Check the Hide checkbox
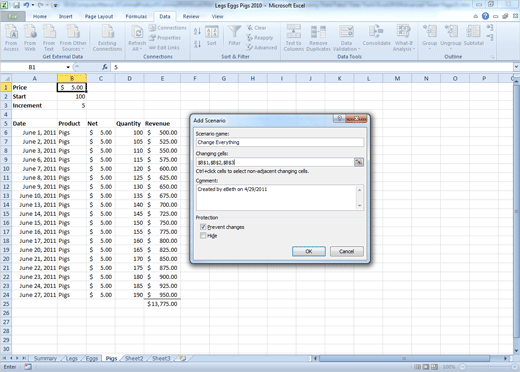The image size is (520, 372). (203, 236)
